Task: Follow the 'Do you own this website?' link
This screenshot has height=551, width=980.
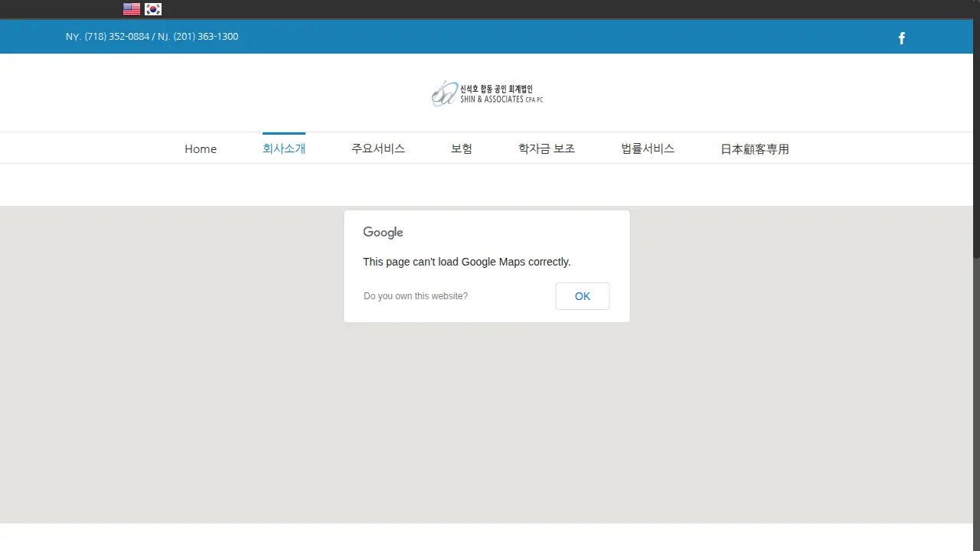Action: click(x=416, y=296)
